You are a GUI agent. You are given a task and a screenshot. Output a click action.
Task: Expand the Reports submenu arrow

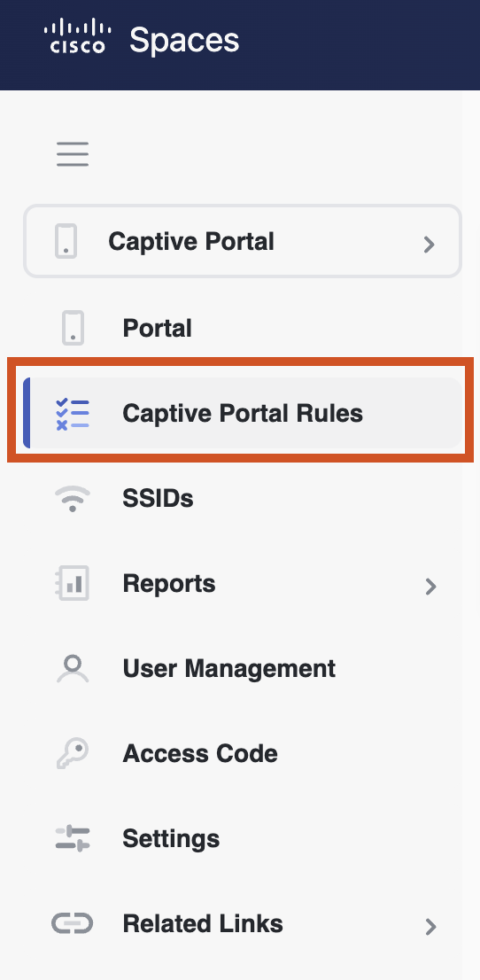[430, 587]
